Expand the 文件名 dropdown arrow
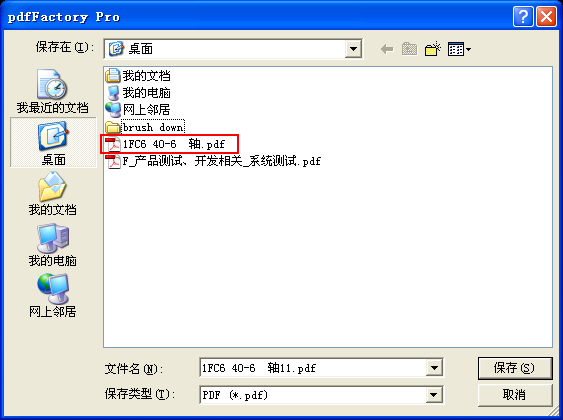Viewport: 563px width, 420px height. point(434,368)
